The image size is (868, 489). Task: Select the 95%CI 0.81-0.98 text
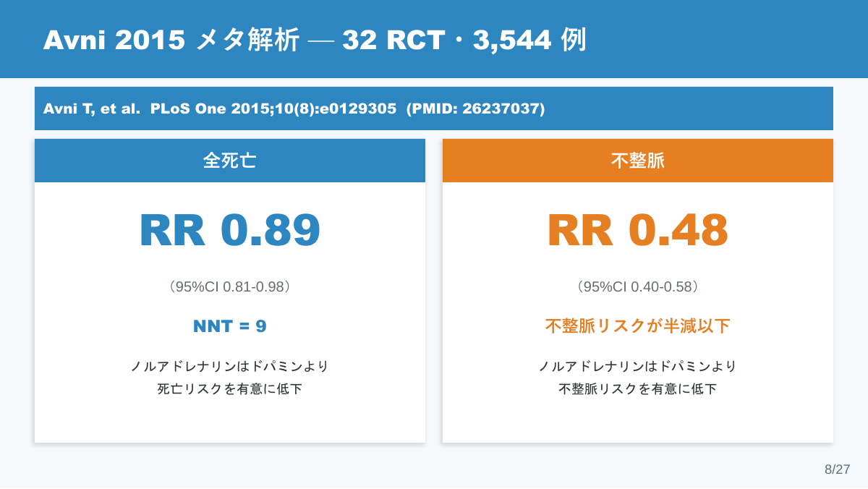click(230, 287)
